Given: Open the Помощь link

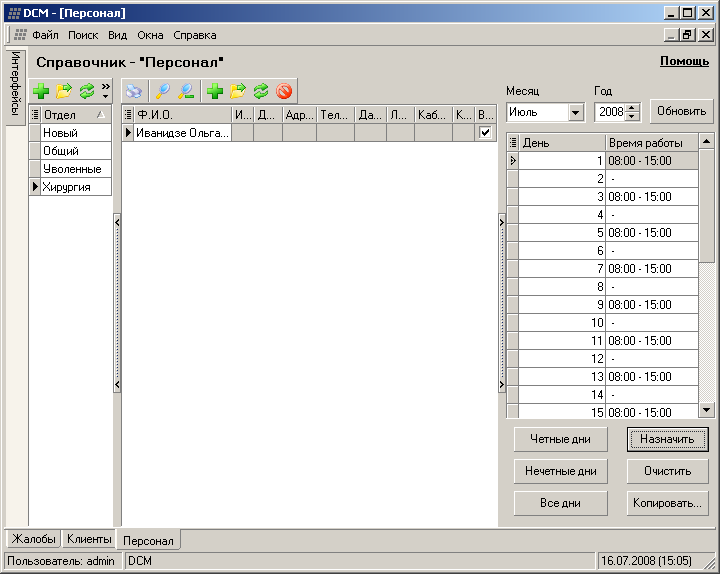Looking at the screenshot, I should coord(684,61).
